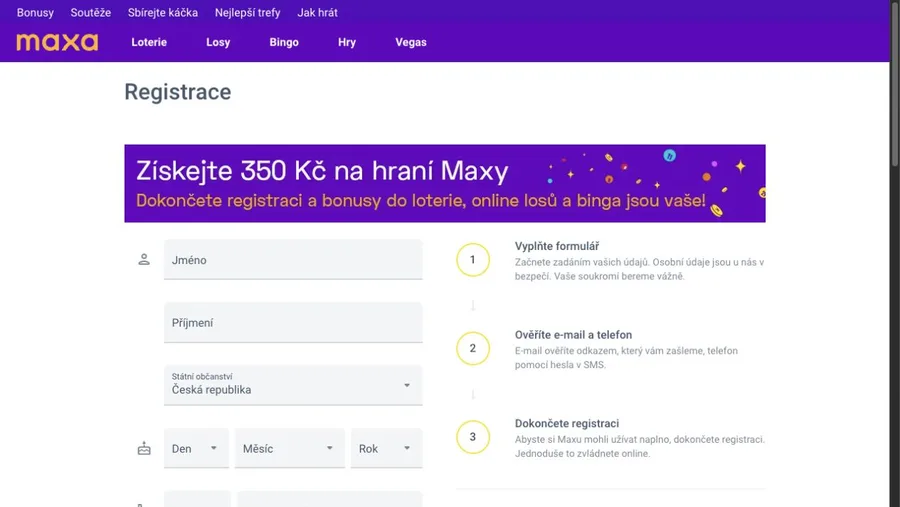Screen dimensions: 900x507
Task: Go to the Hry section
Action: click(347, 42)
